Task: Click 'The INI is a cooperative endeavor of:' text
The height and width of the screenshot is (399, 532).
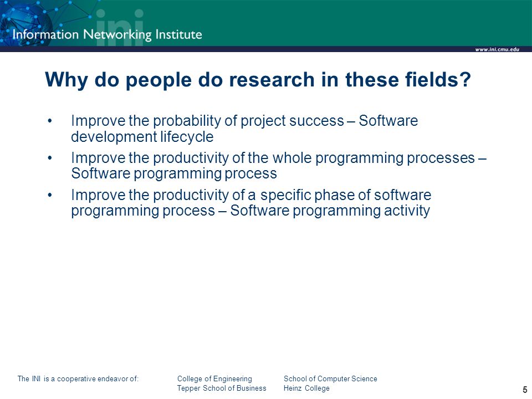Action: [x=78, y=378]
